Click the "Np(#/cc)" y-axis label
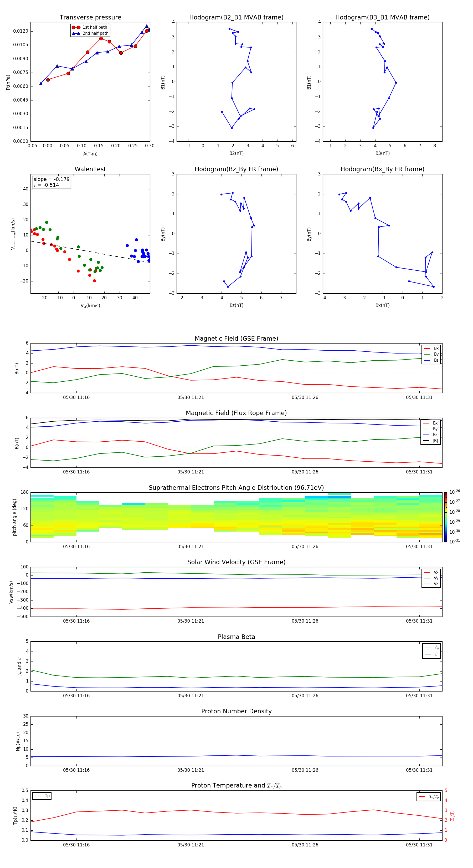Screen dimensions: 473x868 [18, 741]
